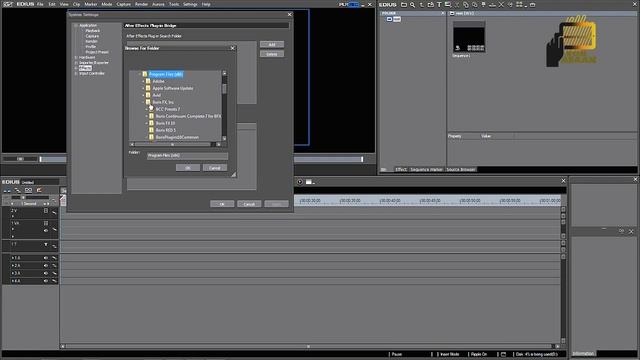The image size is (640, 360).
Task: Open the Render menu
Action: pyautogui.click(x=141, y=4)
